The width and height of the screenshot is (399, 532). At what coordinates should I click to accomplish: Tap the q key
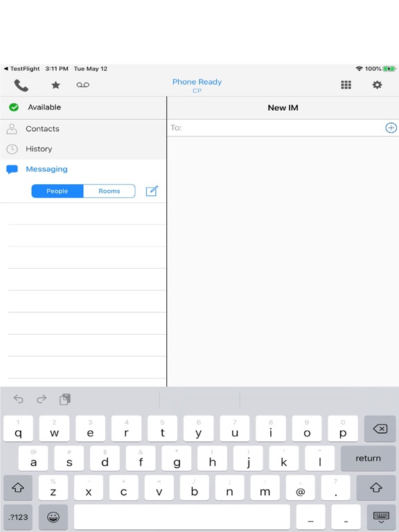pyautogui.click(x=18, y=429)
